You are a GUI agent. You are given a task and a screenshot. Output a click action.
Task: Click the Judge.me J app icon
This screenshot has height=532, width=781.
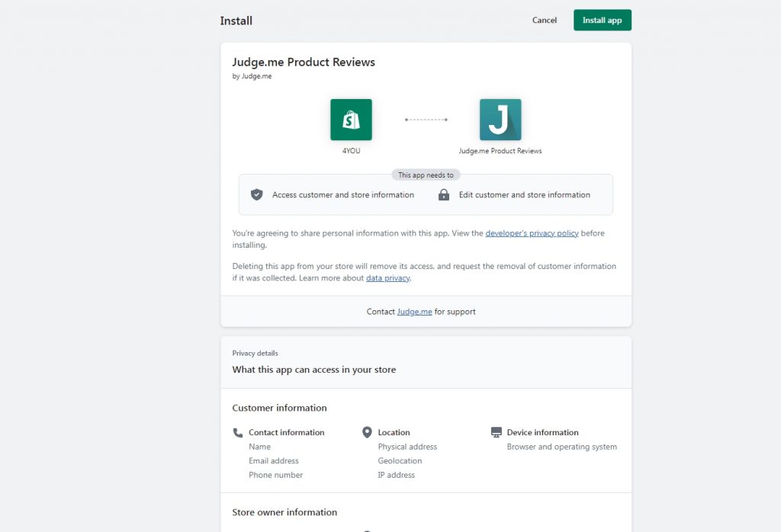click(x=500, y=120)
